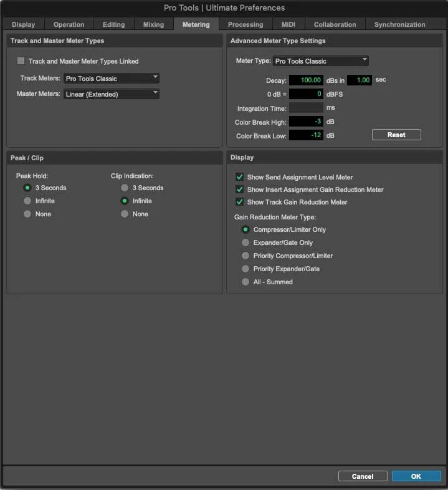This screenshot has width=448, height=490.
Task: Click the Integration Time field
Action: pyautogui.click(x=306, y=108)
